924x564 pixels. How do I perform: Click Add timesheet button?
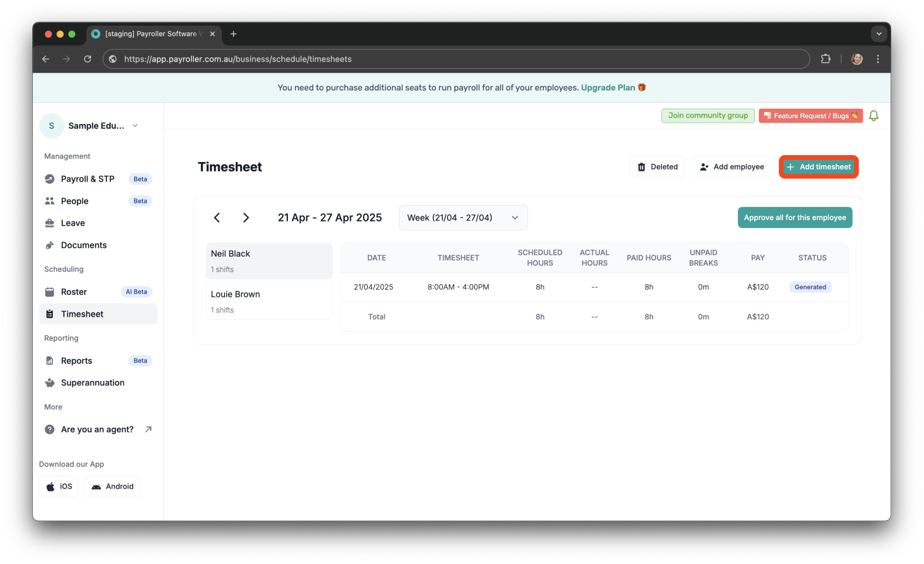[x=818, y=167]
